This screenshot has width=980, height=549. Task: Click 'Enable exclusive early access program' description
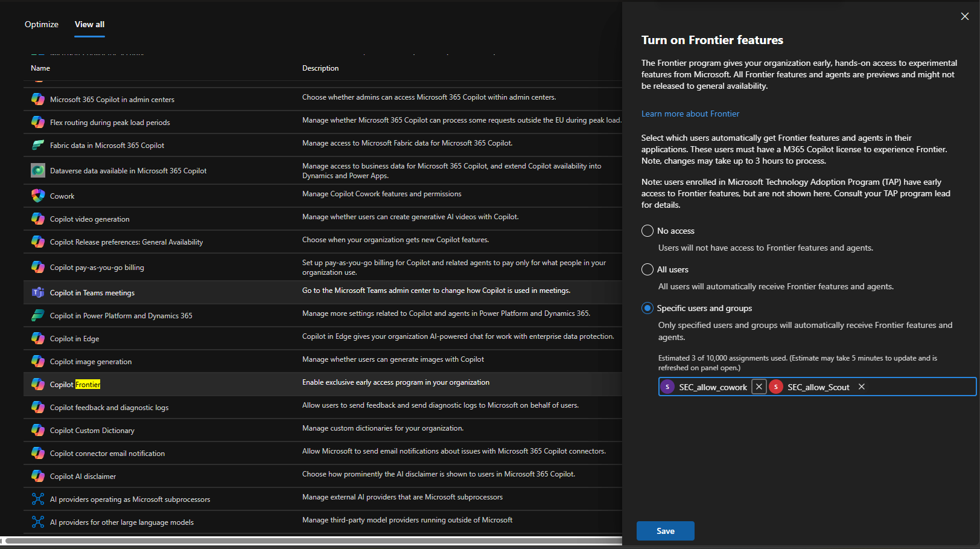pos(396,382)
